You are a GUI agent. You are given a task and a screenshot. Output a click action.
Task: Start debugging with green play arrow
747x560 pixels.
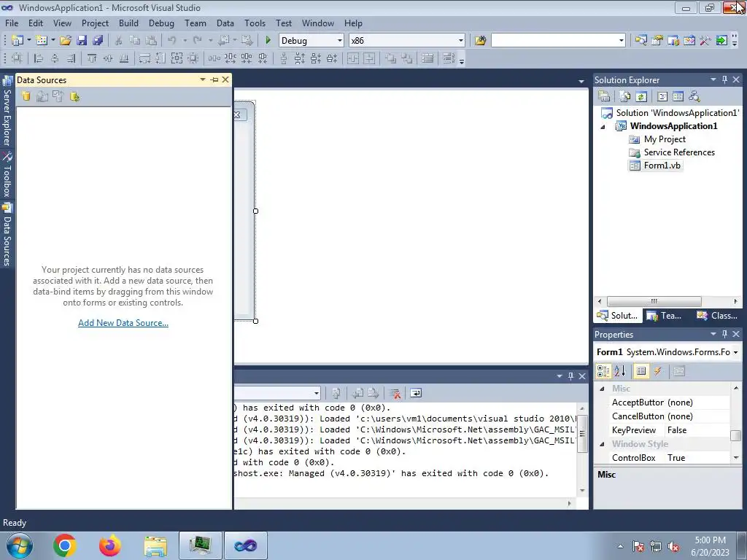pos(268,41)
